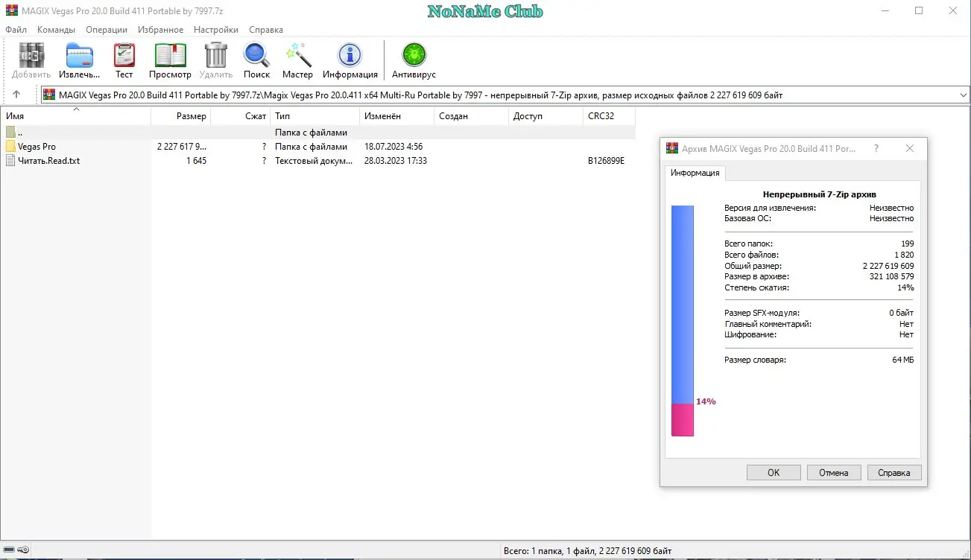This screenshot has height=560, width=971.
Task: Click the date 18.07.2023 4:56
Action: (393, 147)
